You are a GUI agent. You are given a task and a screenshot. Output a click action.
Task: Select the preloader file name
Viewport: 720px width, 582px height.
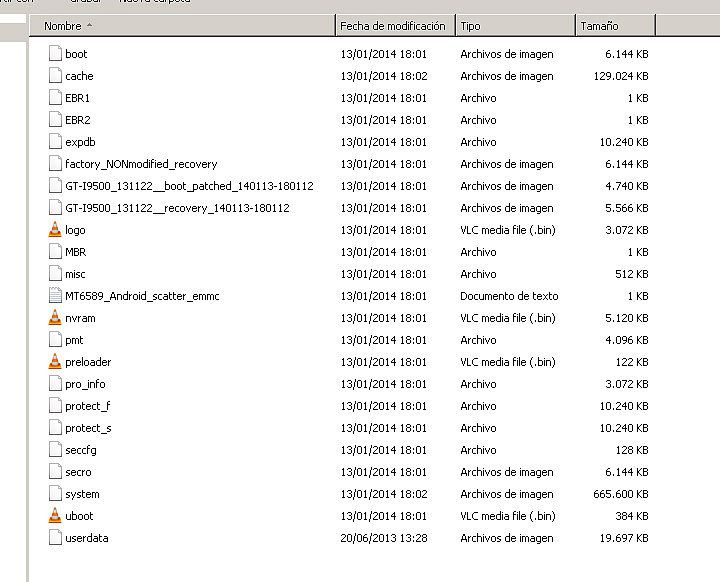[x=88, y=362]
